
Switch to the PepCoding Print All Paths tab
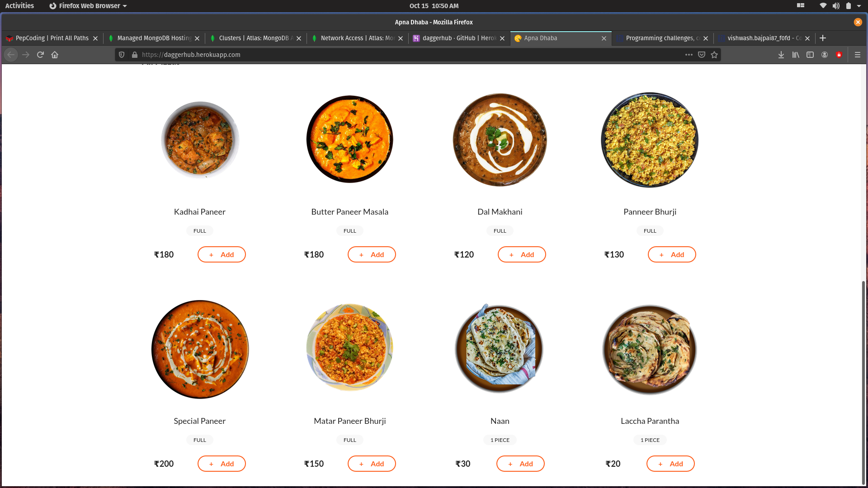pyautogui.click(x=52, y=38)
